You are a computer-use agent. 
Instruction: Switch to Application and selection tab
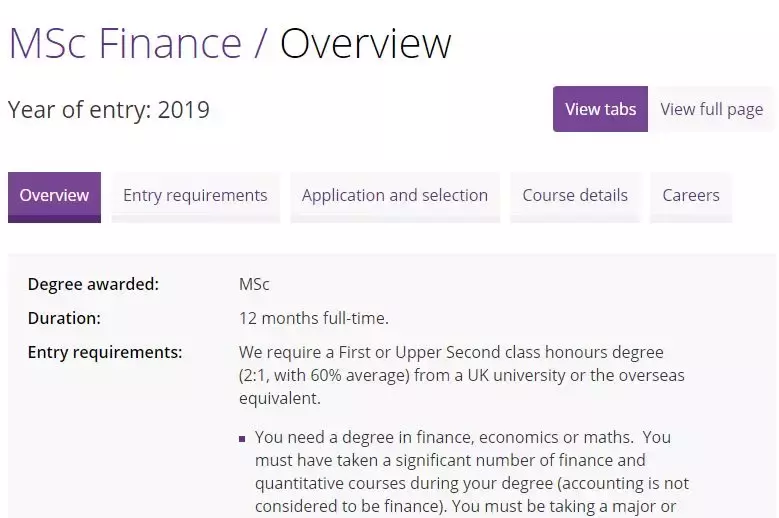point(394,195)
